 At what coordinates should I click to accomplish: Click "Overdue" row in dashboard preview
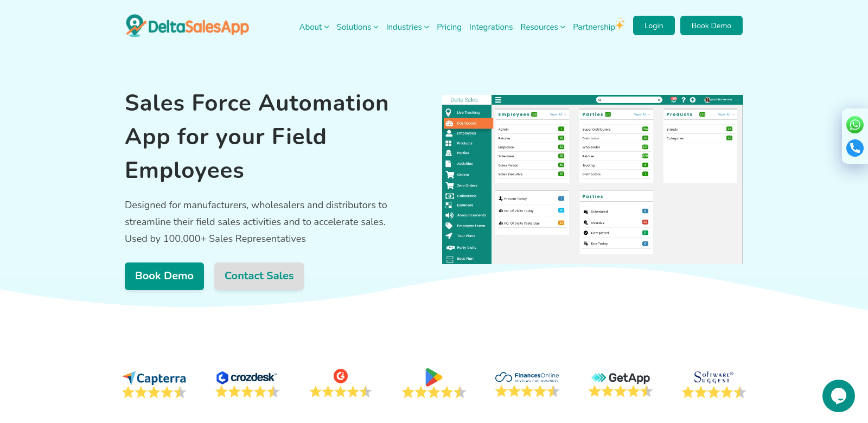[615, 222]
